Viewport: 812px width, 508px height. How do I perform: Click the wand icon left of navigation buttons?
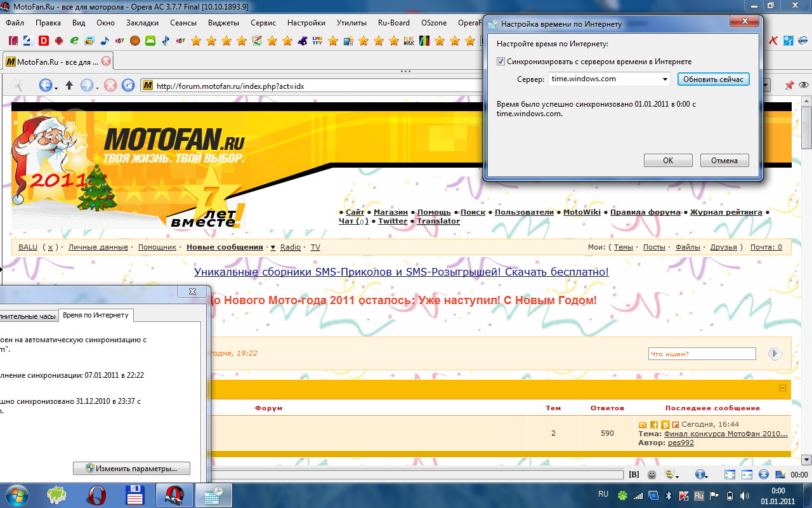tap(18, 85)
